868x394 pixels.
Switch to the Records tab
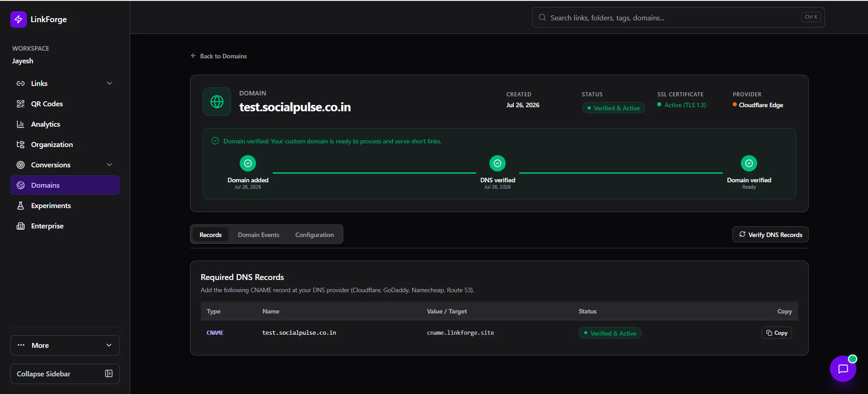211,235
